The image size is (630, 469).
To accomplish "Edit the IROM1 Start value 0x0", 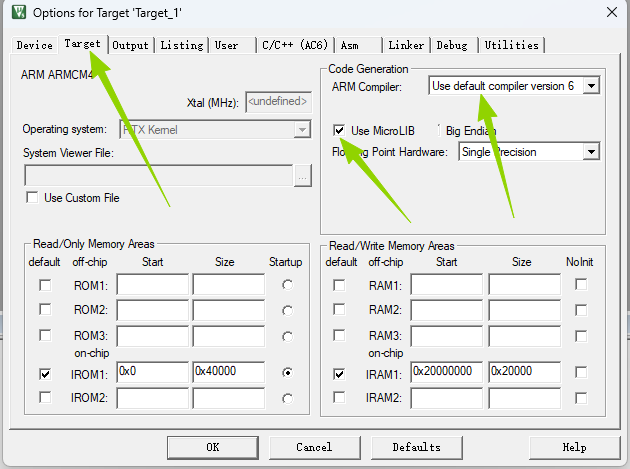I will [x=153, y=372].
